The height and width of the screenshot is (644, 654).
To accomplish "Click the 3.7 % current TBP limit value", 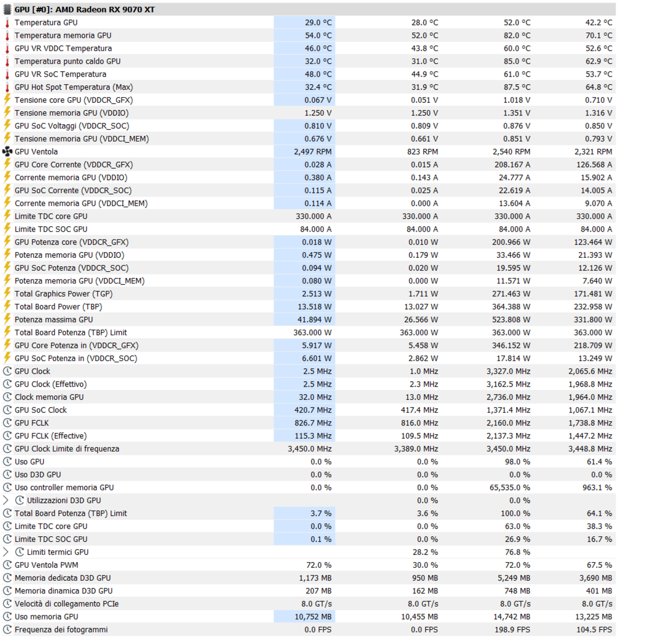I will pyautogui.click(x=321, y=513).
